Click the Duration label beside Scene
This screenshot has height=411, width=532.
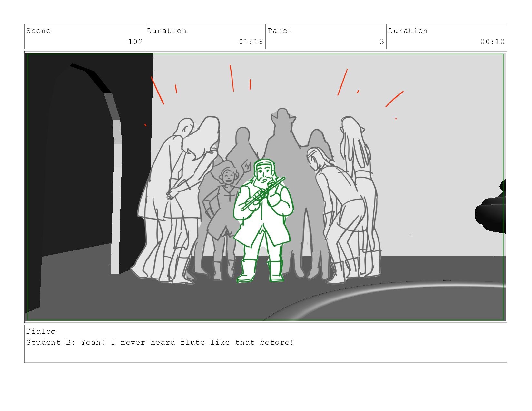tap(167, 31)
